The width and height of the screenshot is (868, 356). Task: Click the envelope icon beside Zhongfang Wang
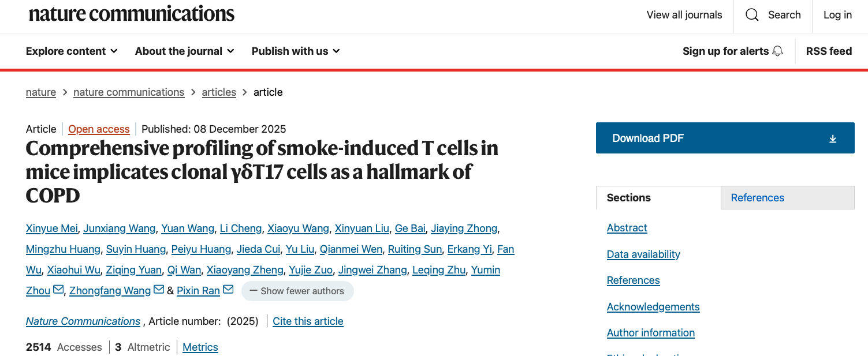click(159, 290)
